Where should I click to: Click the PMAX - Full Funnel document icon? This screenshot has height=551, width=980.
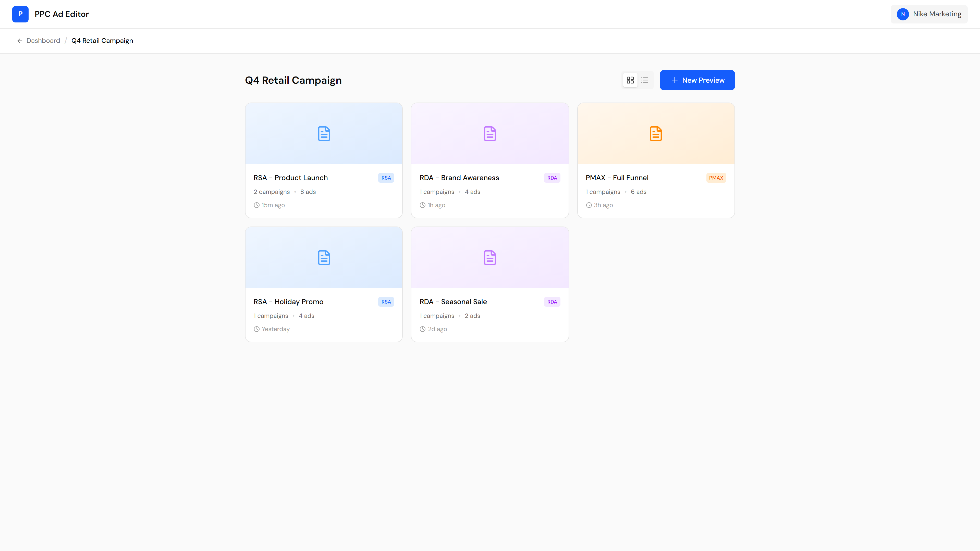click(656, 133)
